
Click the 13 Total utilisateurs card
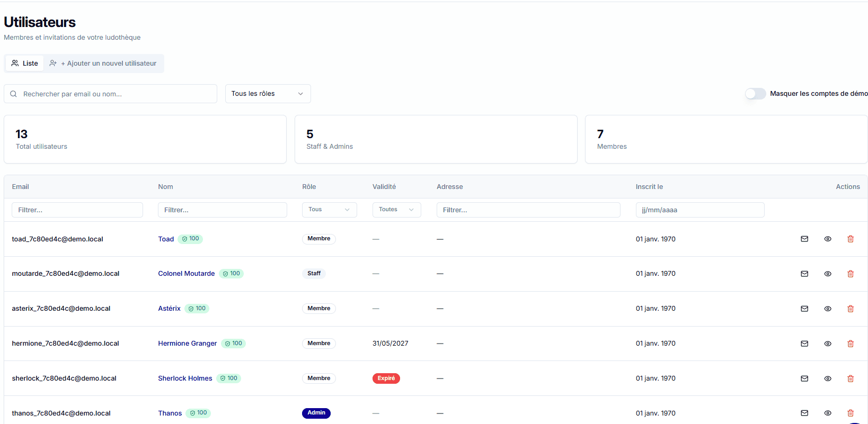coord(145,139)
